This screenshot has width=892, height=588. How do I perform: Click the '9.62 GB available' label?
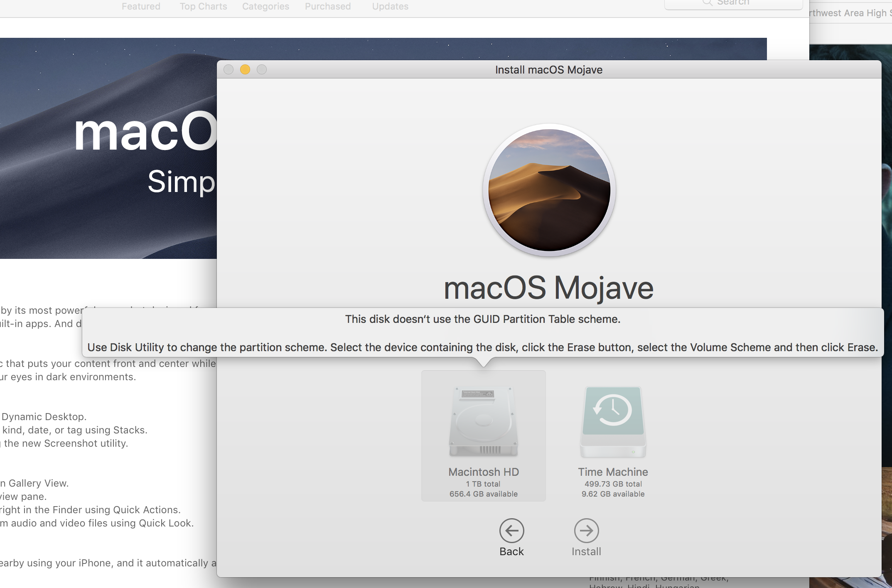pos(613,494)
